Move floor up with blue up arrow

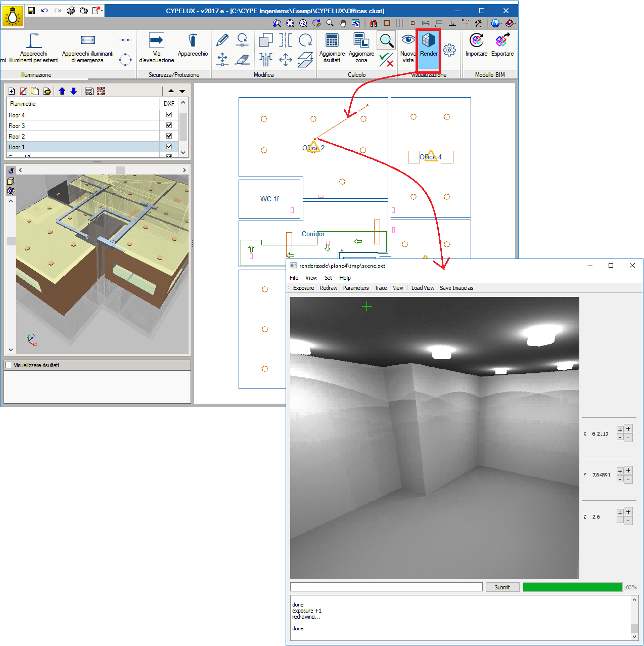[62, 91]
